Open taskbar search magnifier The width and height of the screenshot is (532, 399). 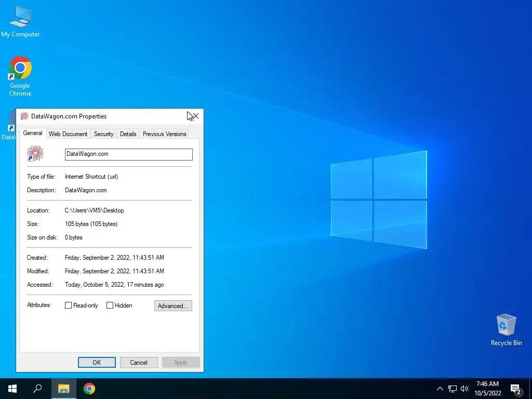[x=37, y=389]
